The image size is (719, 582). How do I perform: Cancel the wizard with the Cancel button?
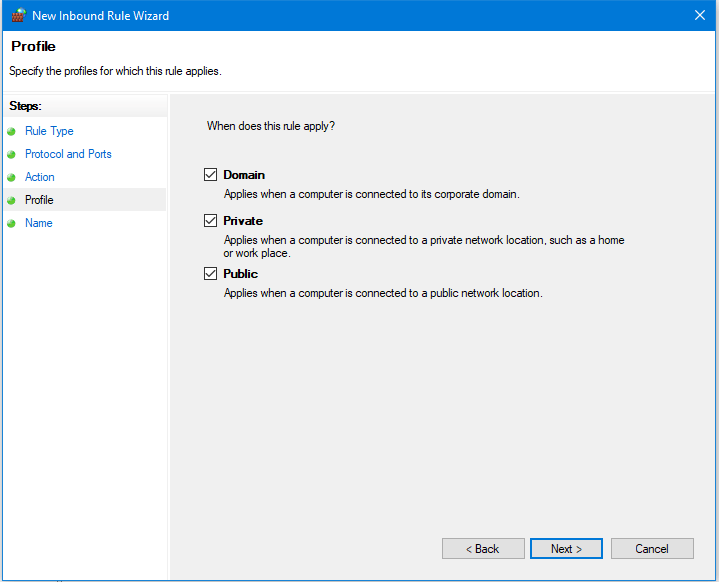[652, 549]
